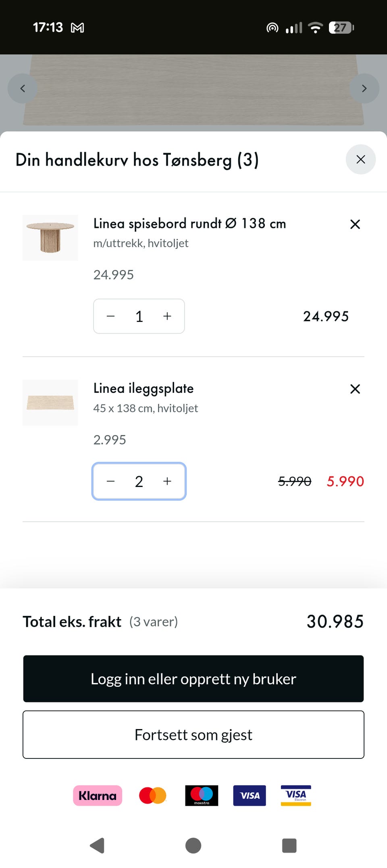387x868 pixels.
Task: Tap the Android back navigation button
Action: [98, 846]
